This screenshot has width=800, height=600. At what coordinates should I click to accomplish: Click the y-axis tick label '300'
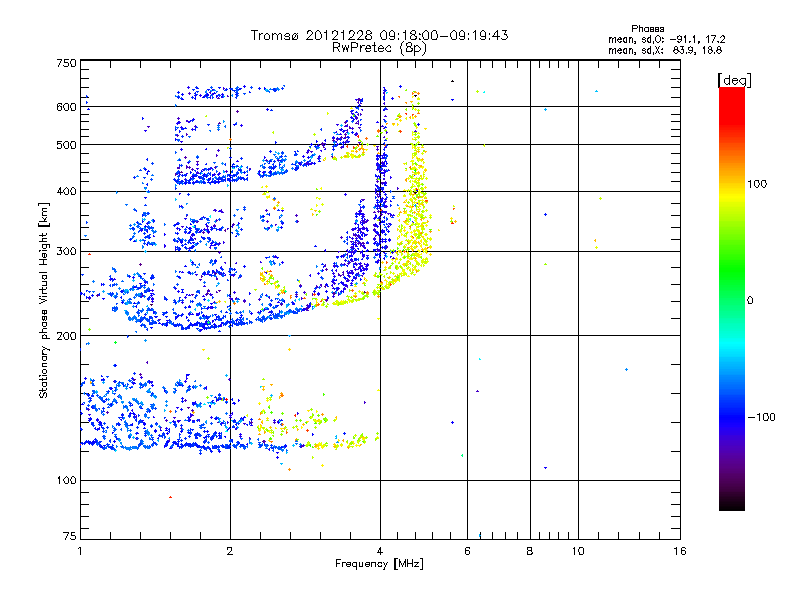coord(66,251)
